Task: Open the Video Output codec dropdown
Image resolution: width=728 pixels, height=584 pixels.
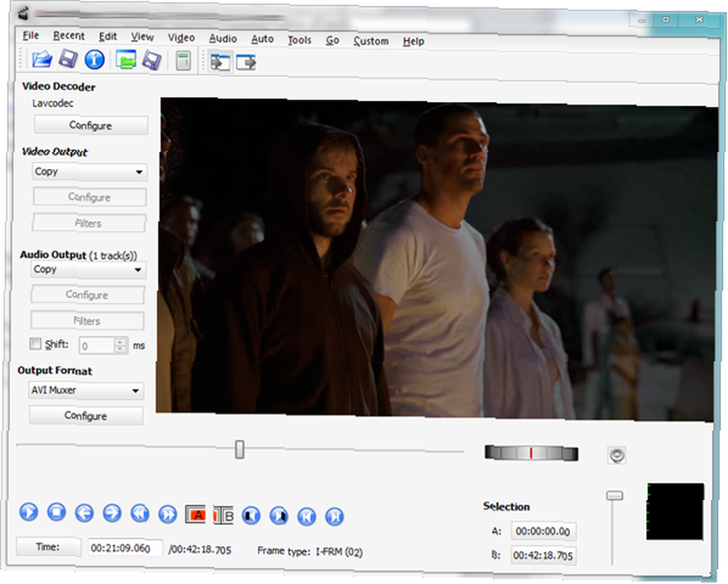Action: tap(89, 172)
